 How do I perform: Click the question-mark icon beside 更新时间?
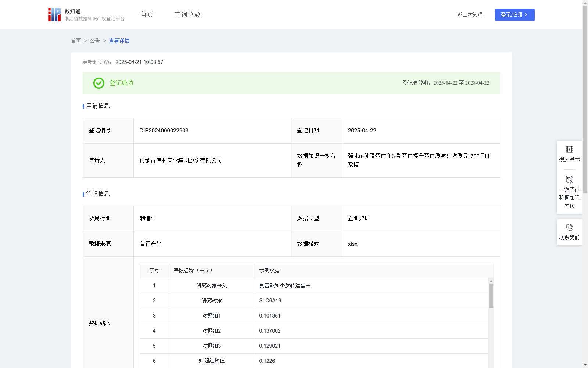click(107, 63)
